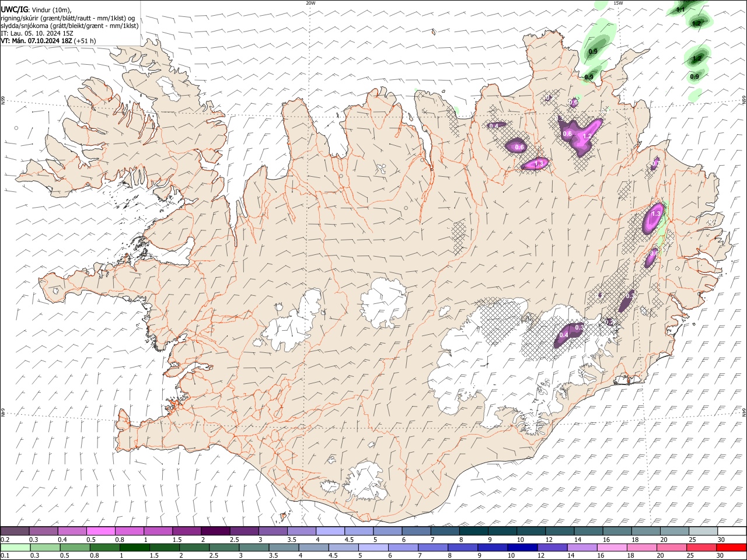Click the 1.1 precipitation value label
Viewport: 747px width, 560px height.
coord(680,9)
